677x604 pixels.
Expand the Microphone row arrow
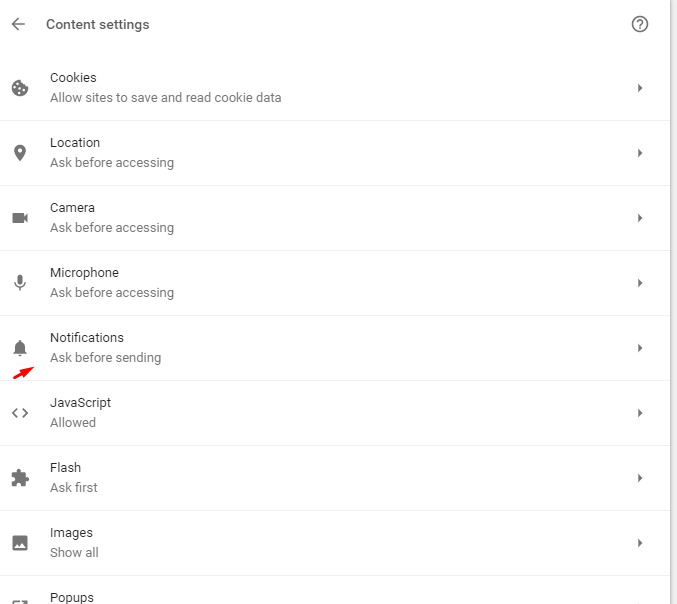point(640,283)
